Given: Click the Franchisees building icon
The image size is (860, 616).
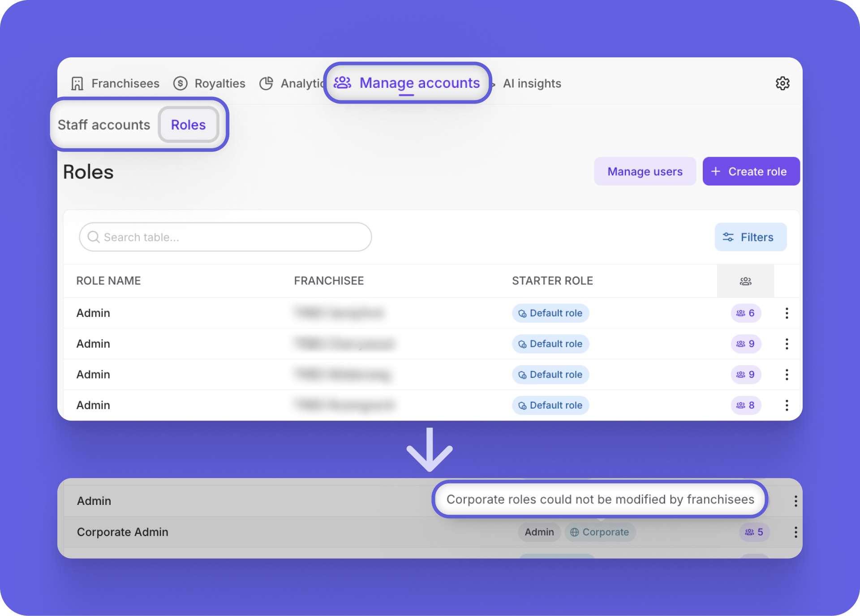Looking at the screenshot, I should [x=77, y=83].
